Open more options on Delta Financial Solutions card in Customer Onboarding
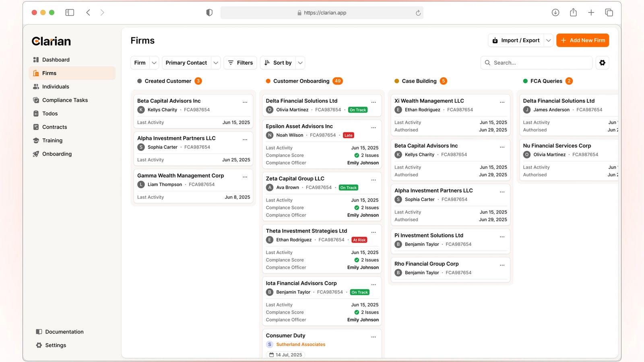Screen dimensions: 644x362 [374, 102]
